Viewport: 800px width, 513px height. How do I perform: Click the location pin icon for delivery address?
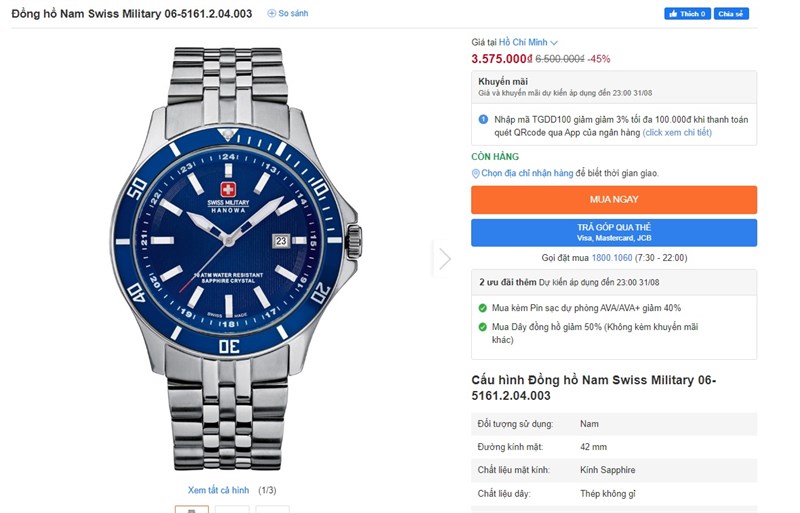(x=476, y=173)
